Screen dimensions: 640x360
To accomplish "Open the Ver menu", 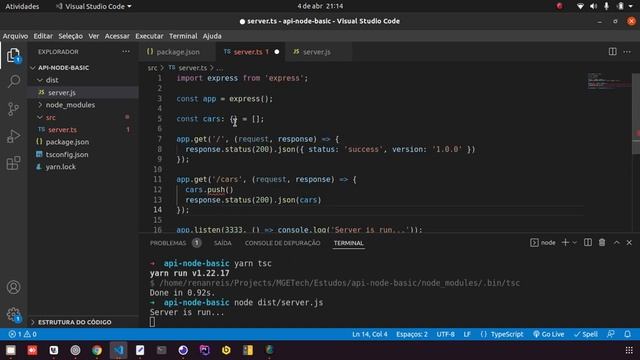I will 93,36.
